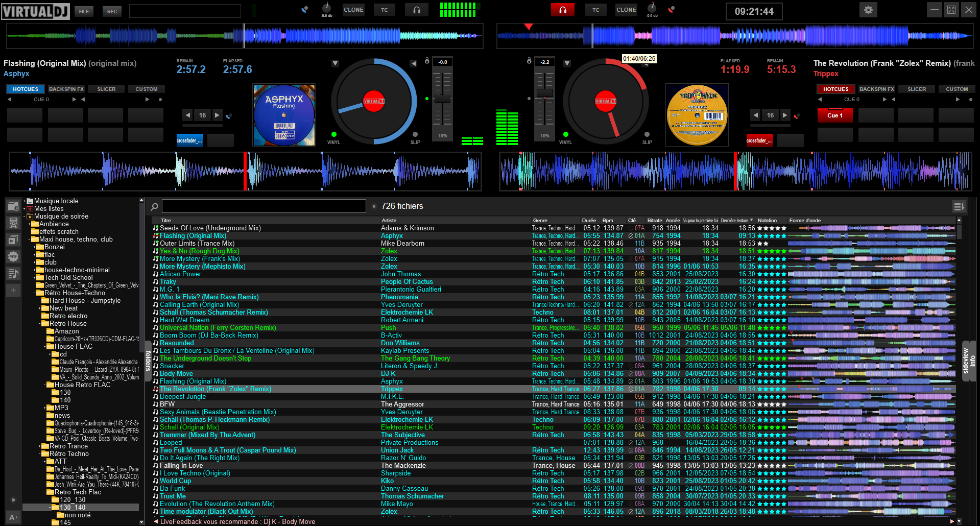Viewport: 980px width, 526px height.
Task: Click the plus sidebar icon to add panel
Action: 13,290
